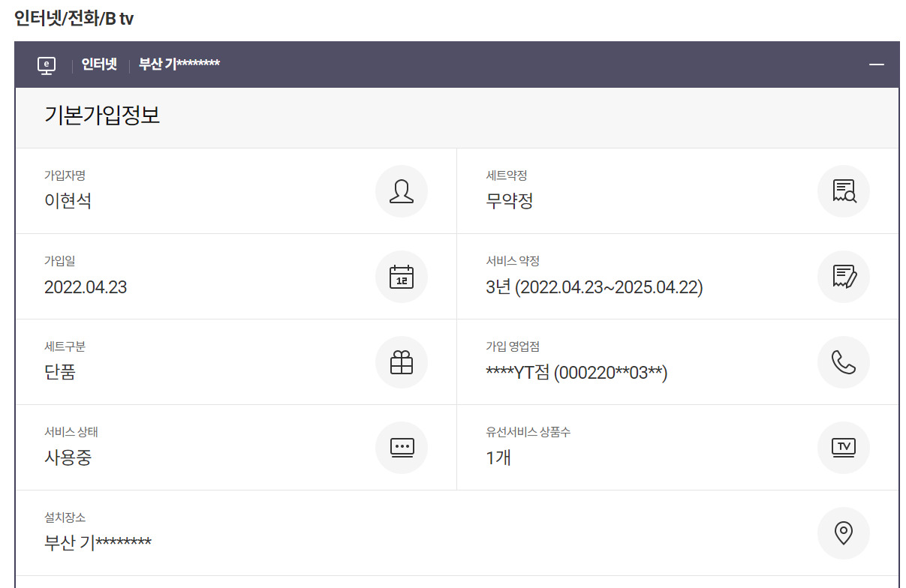Click the 설치장소 location pin icon
The image size is (906, 588).
pos(844,533)
